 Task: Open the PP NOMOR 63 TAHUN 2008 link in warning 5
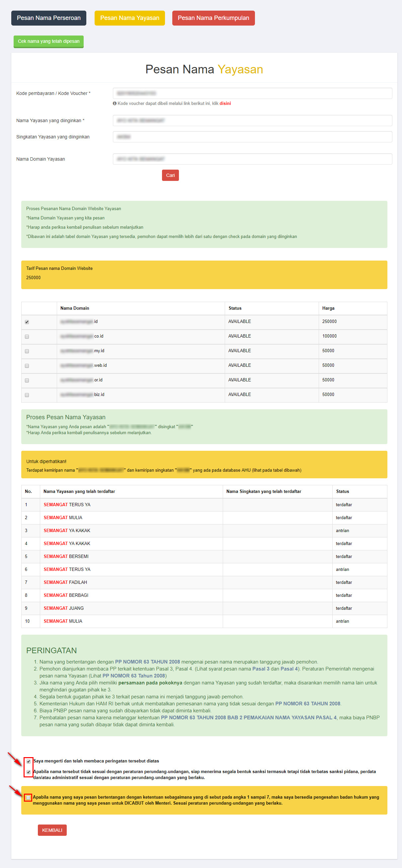click(x=308, y=704)
